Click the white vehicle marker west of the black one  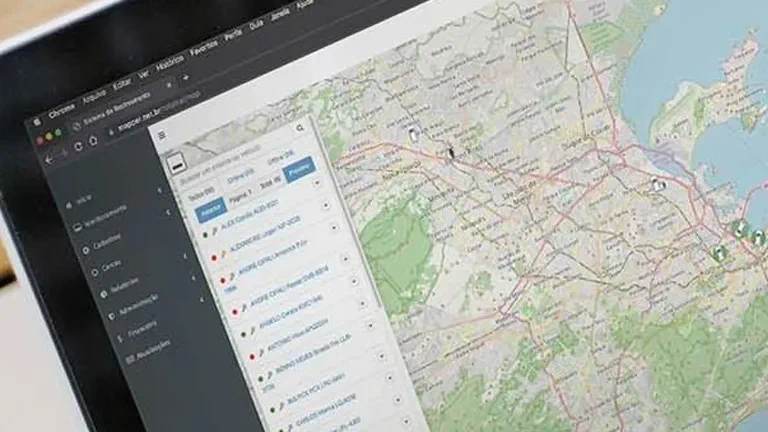(x=413, y=134)
